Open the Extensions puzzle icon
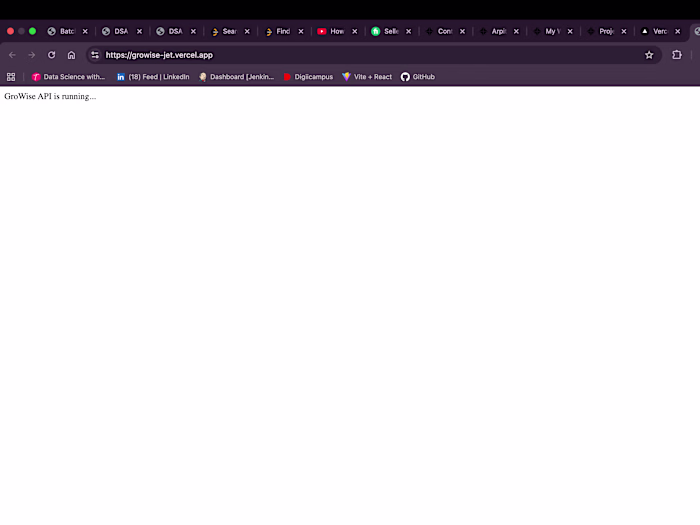 coord(677,55)
